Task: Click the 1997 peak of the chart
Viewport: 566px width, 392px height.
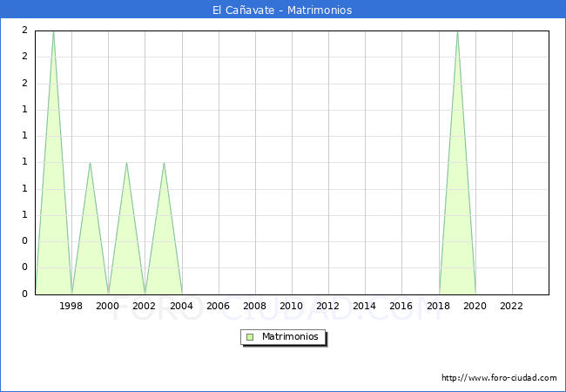Action: point(53,31)
